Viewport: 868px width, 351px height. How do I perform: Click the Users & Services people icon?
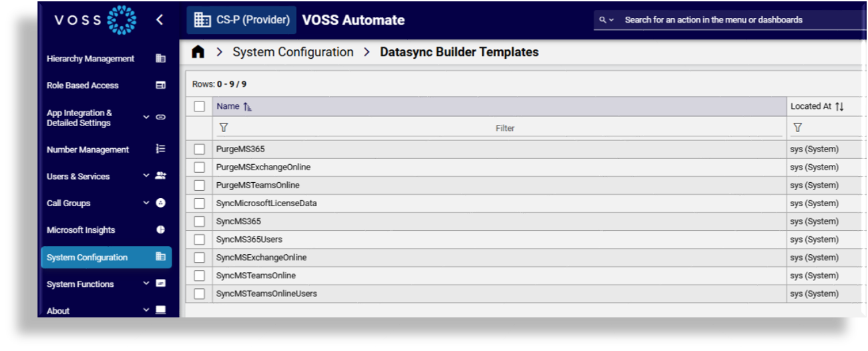pyautogui.click(x=160, y=176)
